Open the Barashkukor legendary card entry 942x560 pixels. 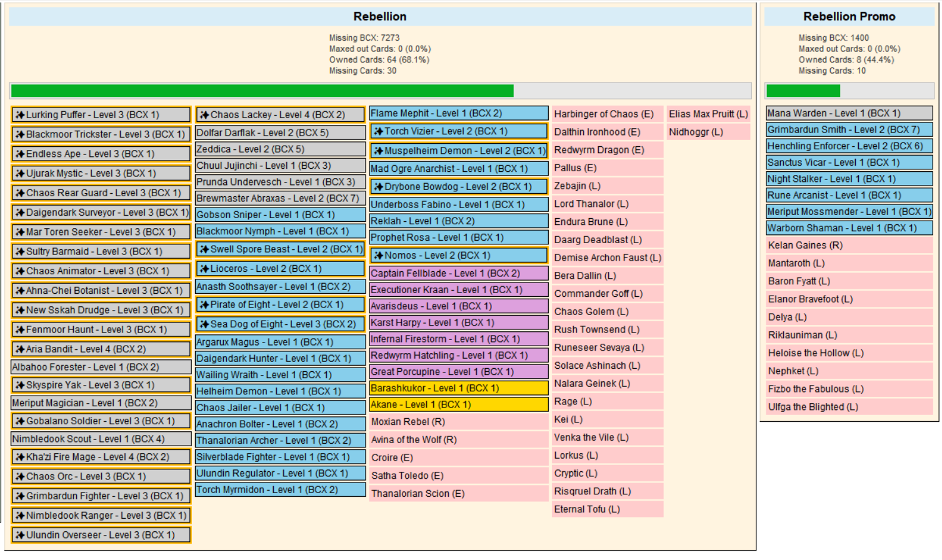coord(458,389)
